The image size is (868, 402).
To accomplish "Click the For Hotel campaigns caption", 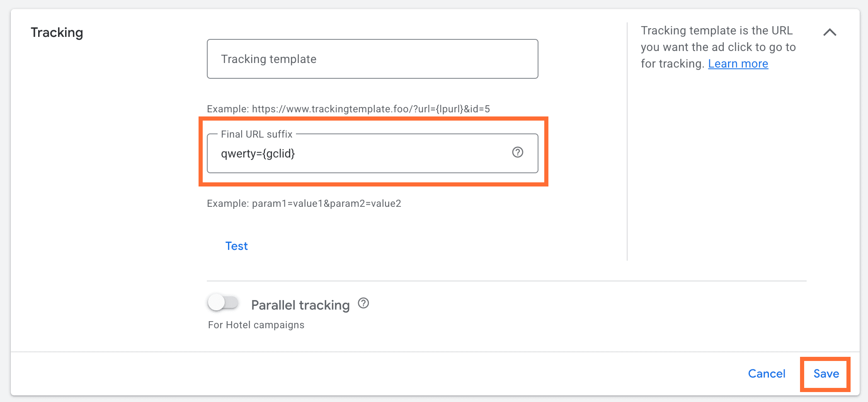I will click(x=256, y=325).
